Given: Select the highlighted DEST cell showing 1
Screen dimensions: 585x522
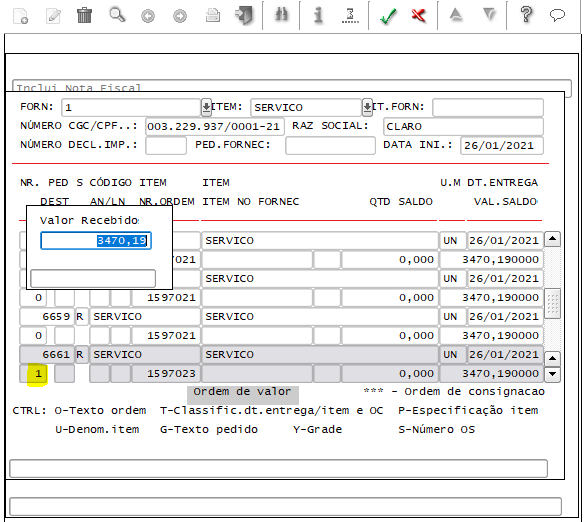Looking at the screenshot, I should click(38, 373).
